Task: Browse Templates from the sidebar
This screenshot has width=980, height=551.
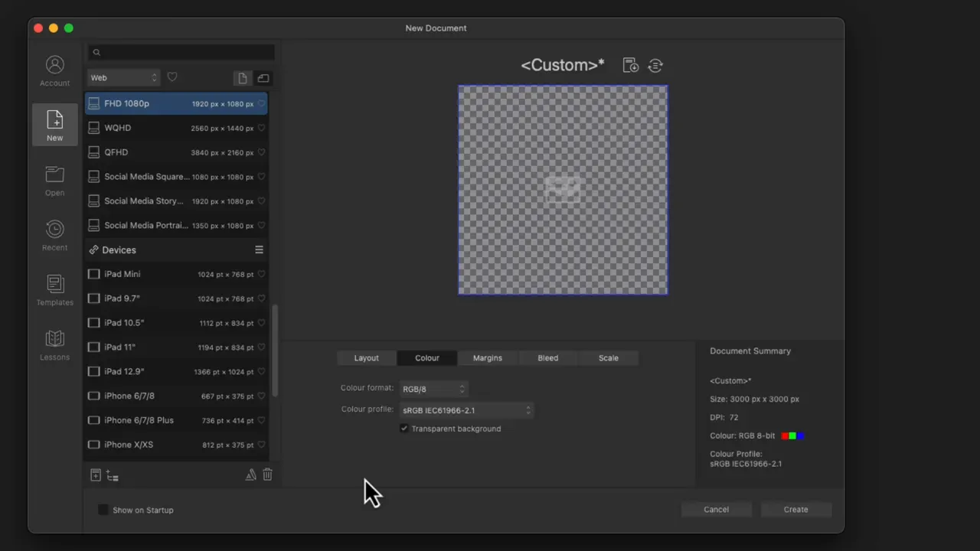Action: pyautogui.click(x=54, y=291)
